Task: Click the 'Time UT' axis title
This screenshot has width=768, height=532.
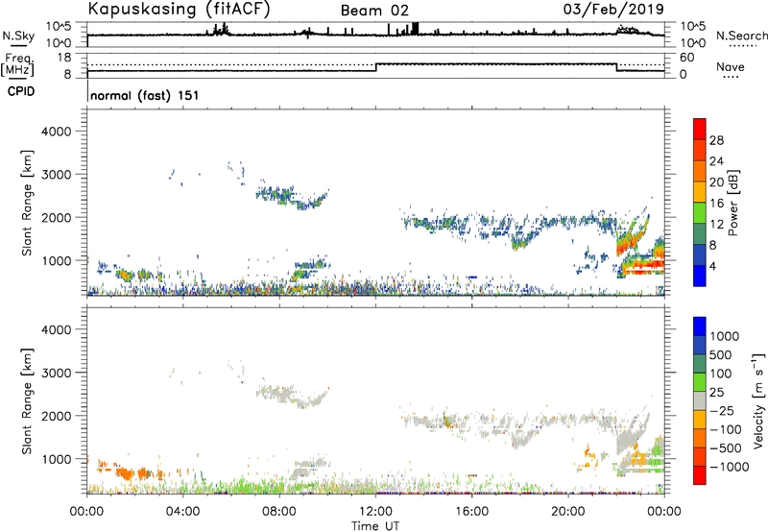Action: [x=375, y=525]
